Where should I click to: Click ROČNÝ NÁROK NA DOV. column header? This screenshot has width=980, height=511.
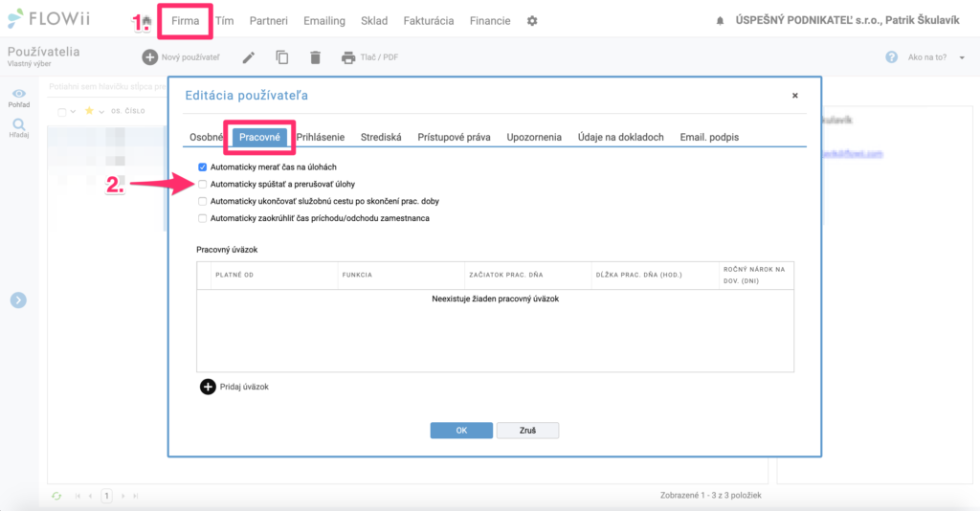[756, 275]
